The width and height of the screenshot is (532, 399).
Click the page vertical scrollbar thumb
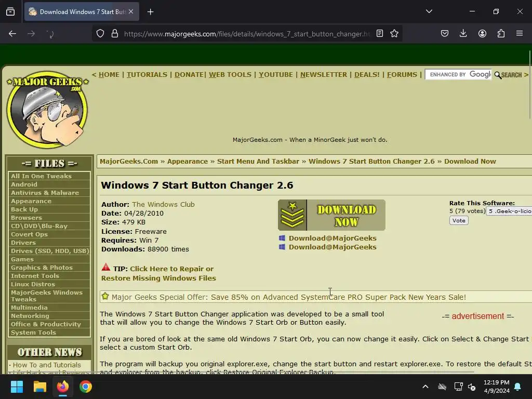click(x=530, y=85)
